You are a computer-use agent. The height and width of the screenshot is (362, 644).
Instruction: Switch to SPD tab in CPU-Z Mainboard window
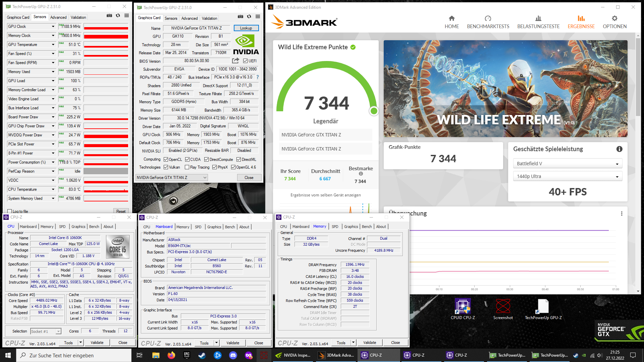198,227
